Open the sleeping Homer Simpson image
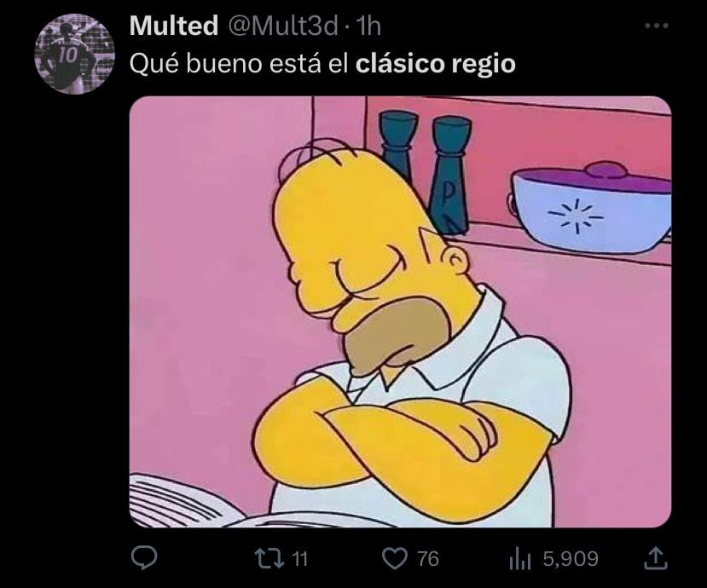This screenshot has height=588, width=707. click(x=400, y=311)
